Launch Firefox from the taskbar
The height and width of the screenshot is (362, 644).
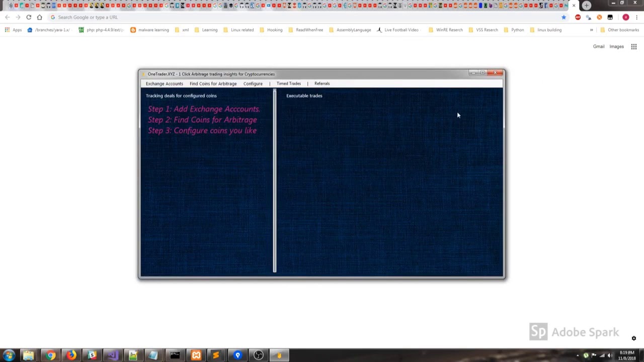point(71,355)
